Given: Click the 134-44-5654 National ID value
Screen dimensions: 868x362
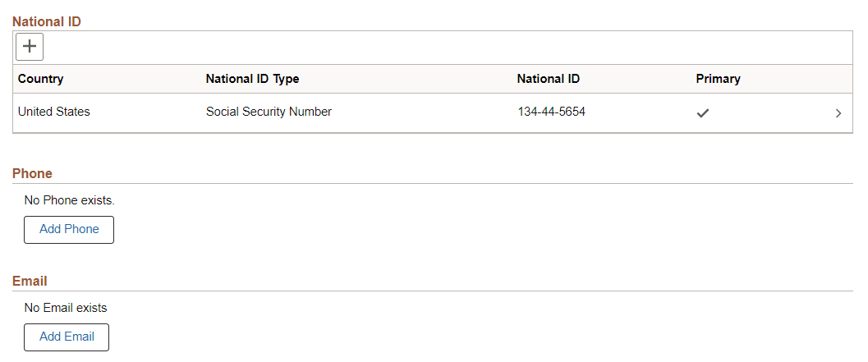Looking at the screenshot, I should coord(551,112).
